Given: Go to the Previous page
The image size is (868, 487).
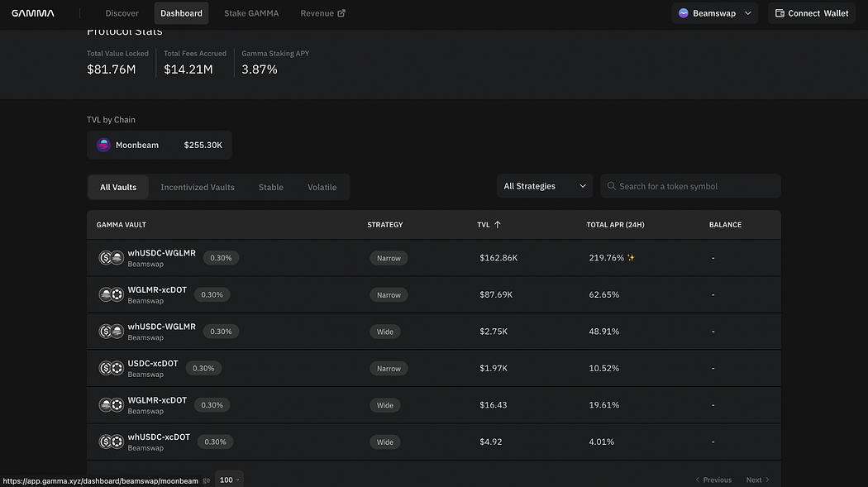Looking at the screenshot, I should coord(713,480).
